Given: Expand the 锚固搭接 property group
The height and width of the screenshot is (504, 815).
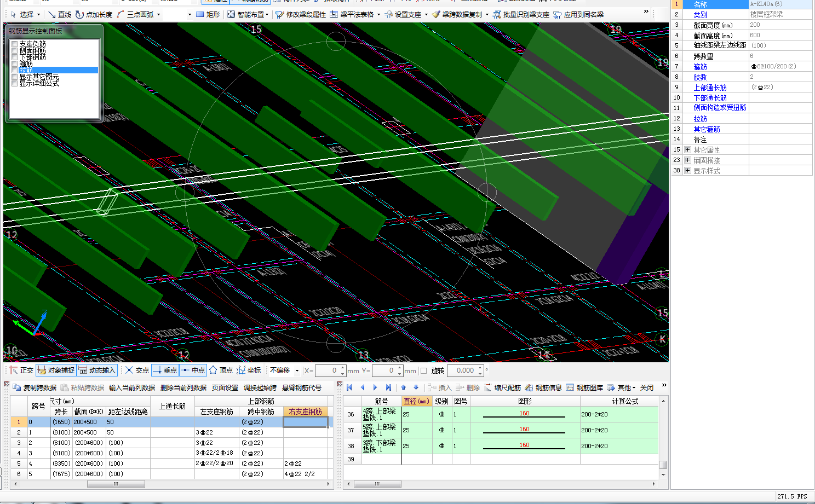Looking at the screenshot, I should click(x=687, y=160).
